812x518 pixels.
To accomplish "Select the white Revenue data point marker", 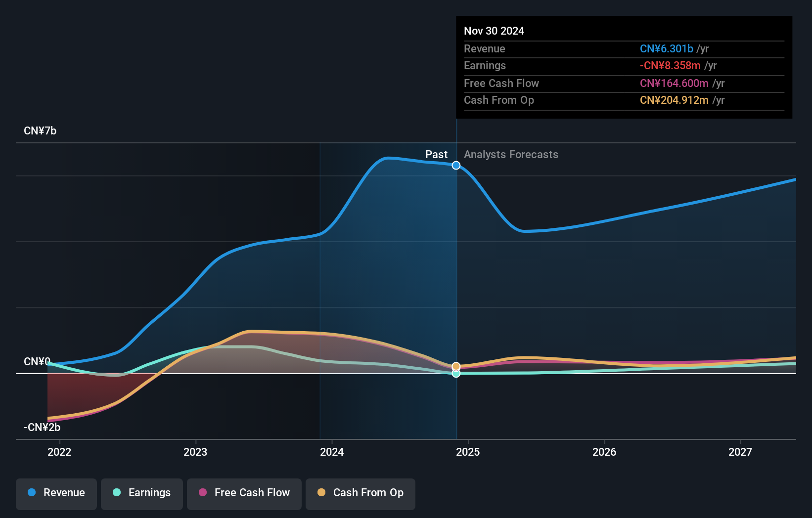I will point(455,166).
